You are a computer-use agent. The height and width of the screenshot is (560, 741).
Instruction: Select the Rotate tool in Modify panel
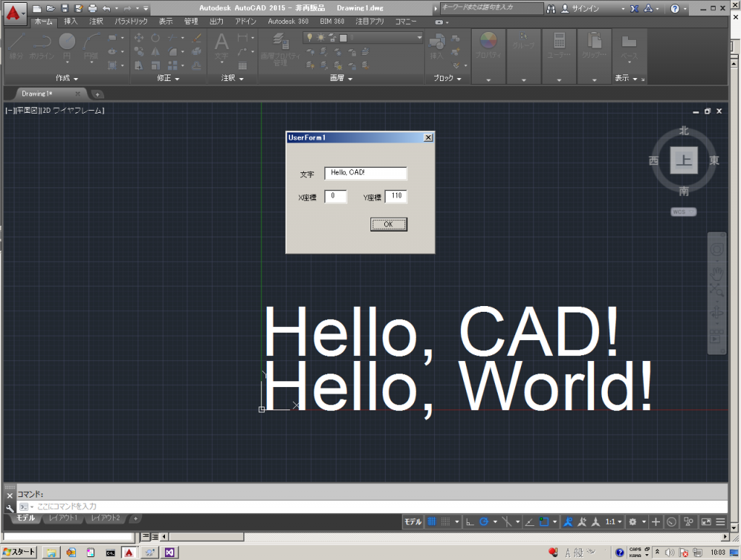coord(156,38)
